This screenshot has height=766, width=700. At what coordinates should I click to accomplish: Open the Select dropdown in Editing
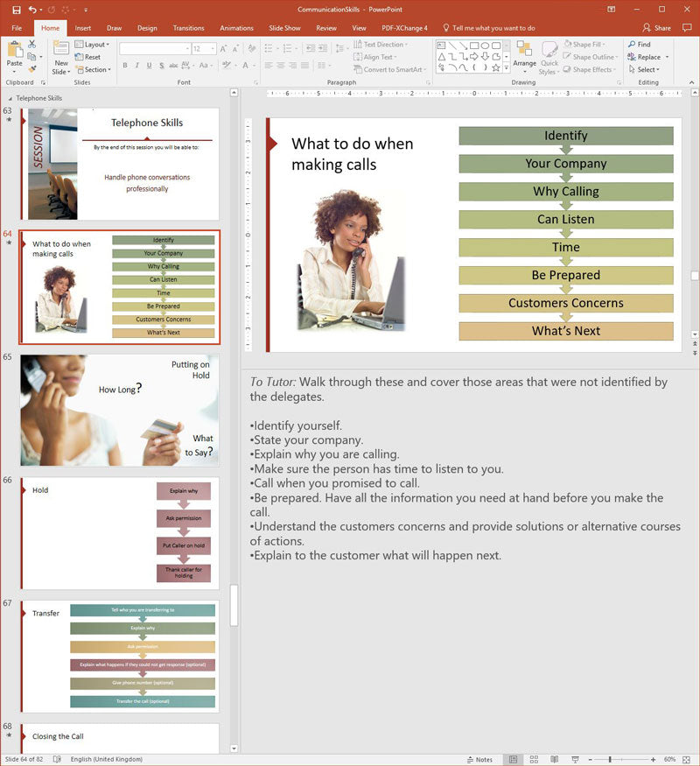click(x=644, y=69)
